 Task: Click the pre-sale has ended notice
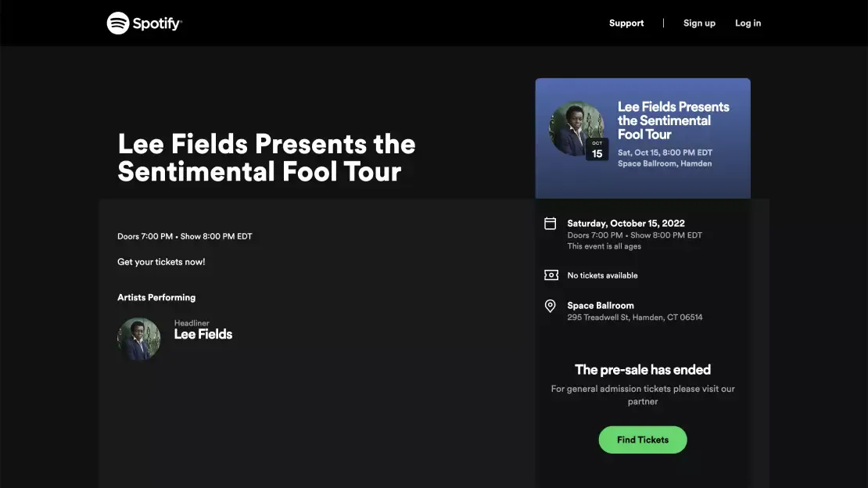point(643,369)
